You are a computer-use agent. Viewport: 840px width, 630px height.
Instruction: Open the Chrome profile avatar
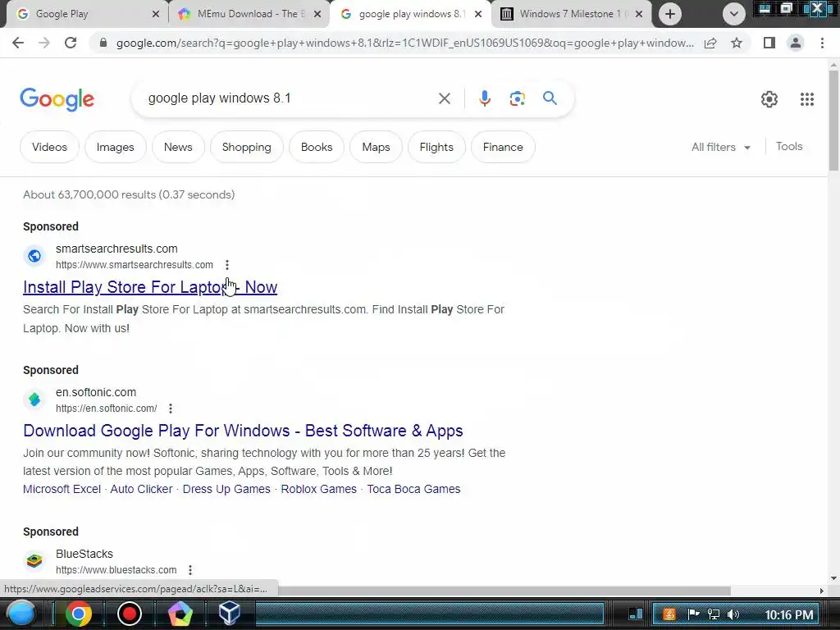coord(796,43)
